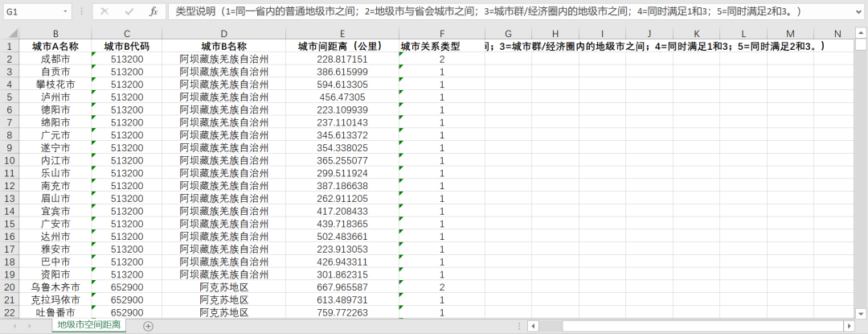Click header cell 城市间距离(公里)
Viewport: 868px width, 334px height.
342,47
